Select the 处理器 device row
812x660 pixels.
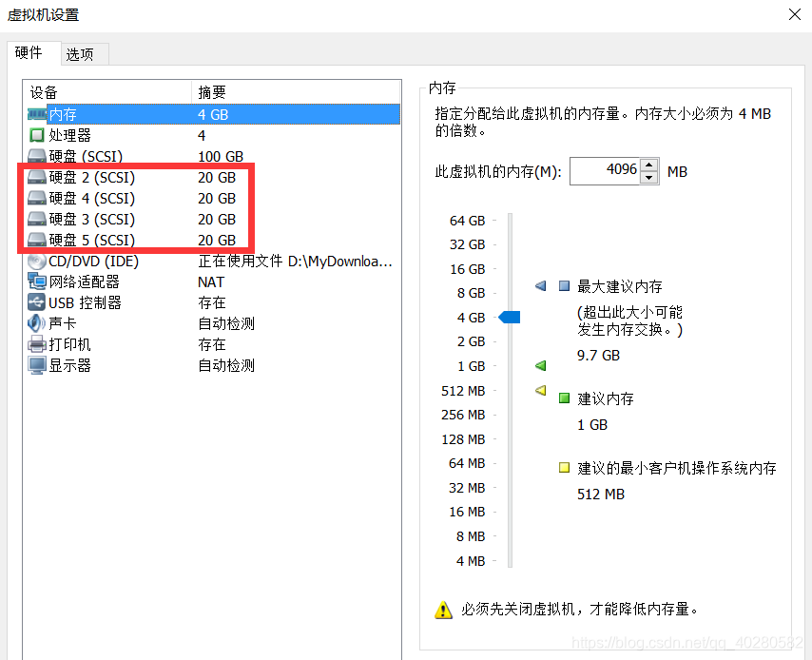[x=213, y=135]
